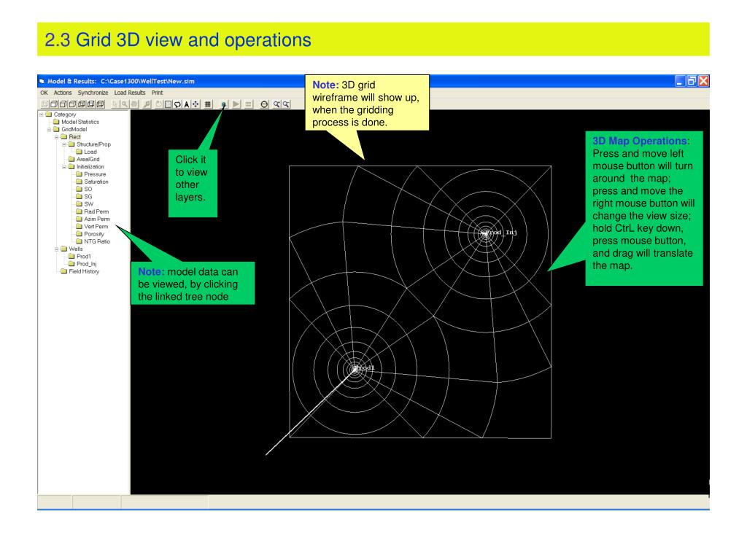
Task: Click the Model & Results title bar icon
Action: pyautogui.click(x=42, y=82)
